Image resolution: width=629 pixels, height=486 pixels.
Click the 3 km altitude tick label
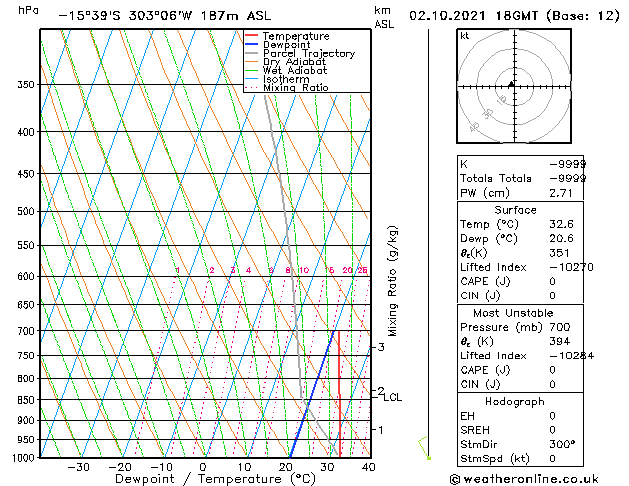pyautogui.click(x=381, y=347)
